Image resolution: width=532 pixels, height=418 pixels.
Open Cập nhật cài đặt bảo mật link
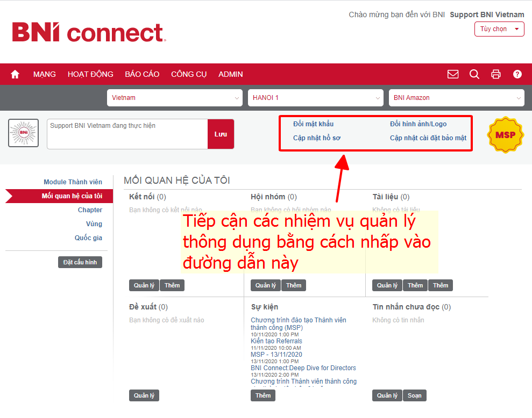[x=428, y=138]
